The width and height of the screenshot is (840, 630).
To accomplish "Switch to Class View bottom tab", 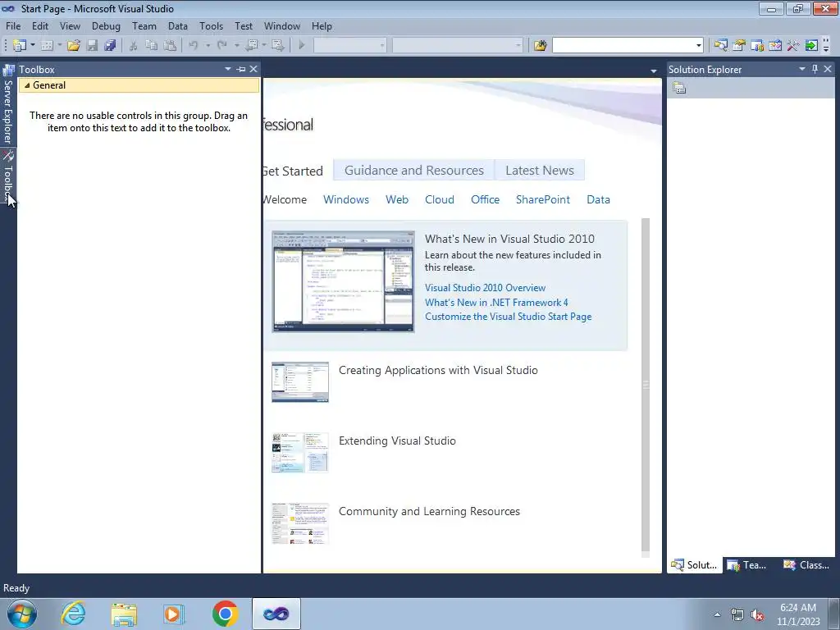I will pyautogui.click(x=806, y=565).
